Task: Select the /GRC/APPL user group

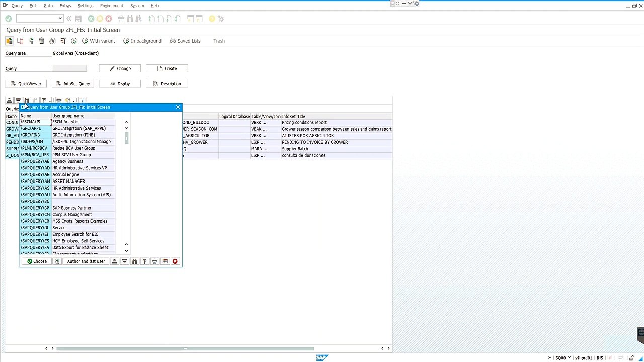Action: coord(67,128)
